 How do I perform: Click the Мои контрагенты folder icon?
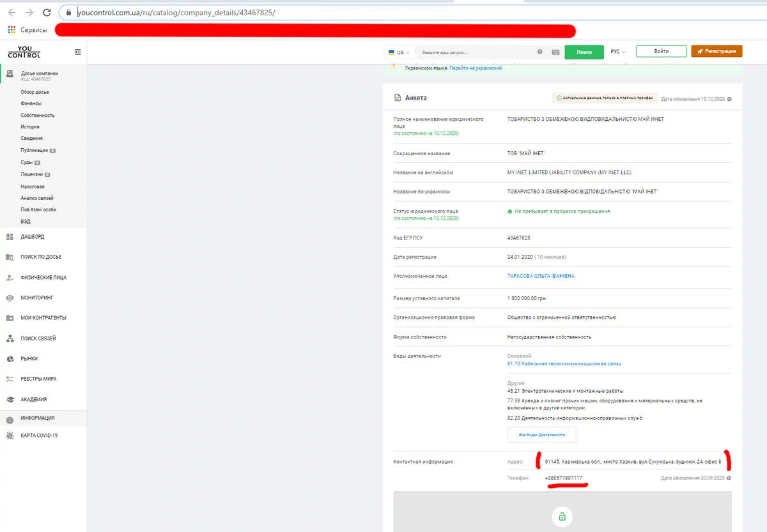(10, 318)
